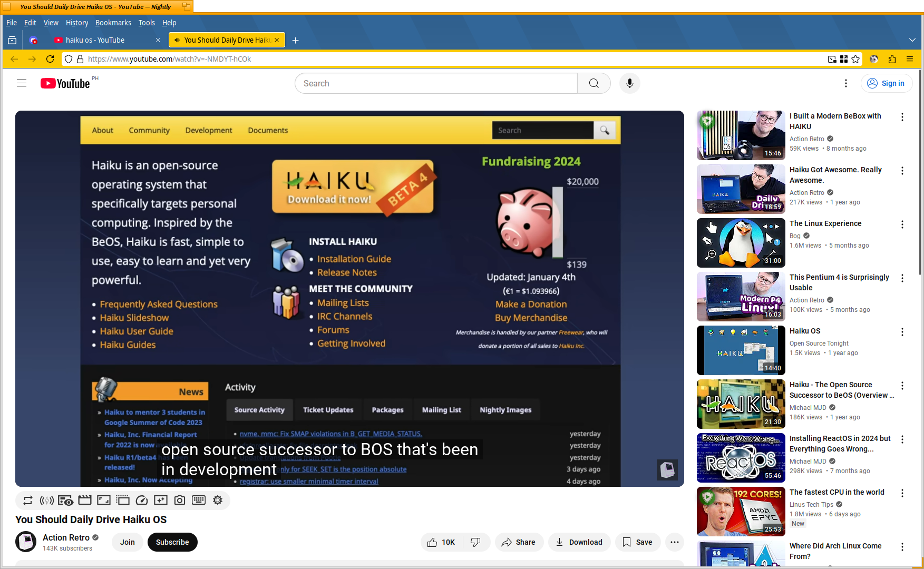Open the browser extensions puzzle icon
The height and width of the screenshot is (569, 924).
[892, 59]
